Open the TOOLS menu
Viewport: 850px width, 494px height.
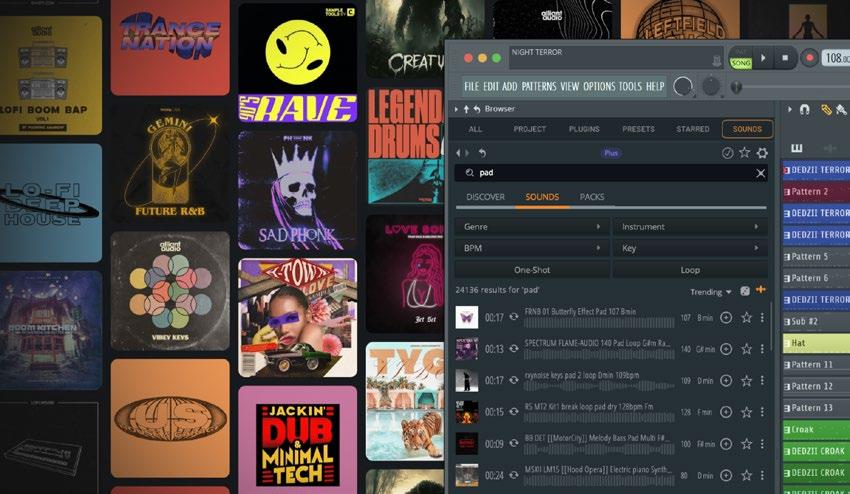coord(630,86)
